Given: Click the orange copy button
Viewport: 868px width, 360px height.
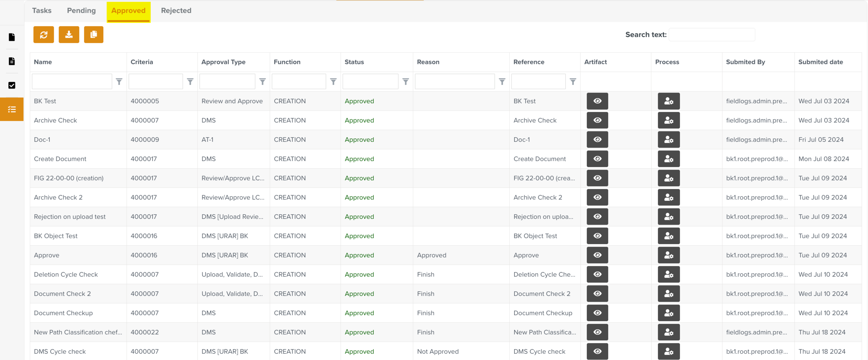Looking at the screenshot, I should pos(94,35).
